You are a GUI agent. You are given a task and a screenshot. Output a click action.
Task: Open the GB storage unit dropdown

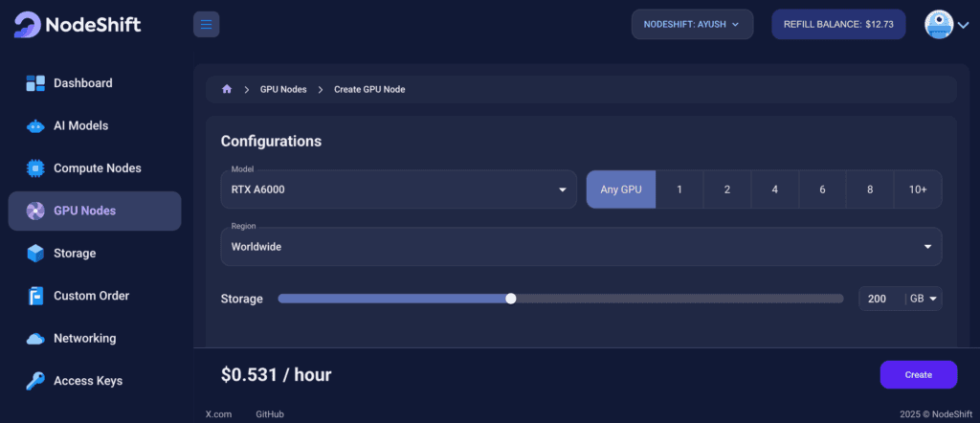(924, 299)
